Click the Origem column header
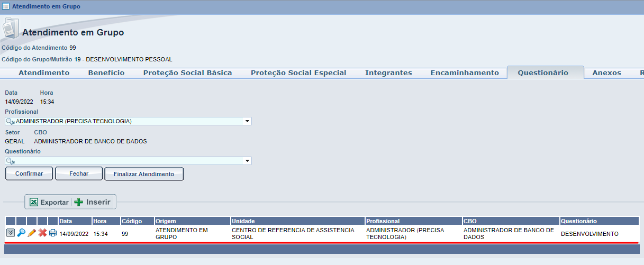This screenshot has height=265, width=644. [192, 221]
